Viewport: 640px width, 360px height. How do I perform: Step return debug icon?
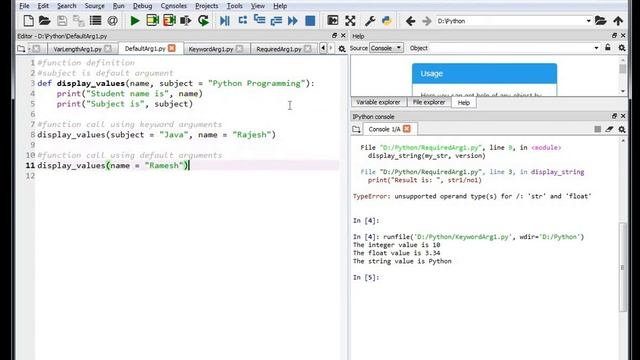tap(276, 21)
